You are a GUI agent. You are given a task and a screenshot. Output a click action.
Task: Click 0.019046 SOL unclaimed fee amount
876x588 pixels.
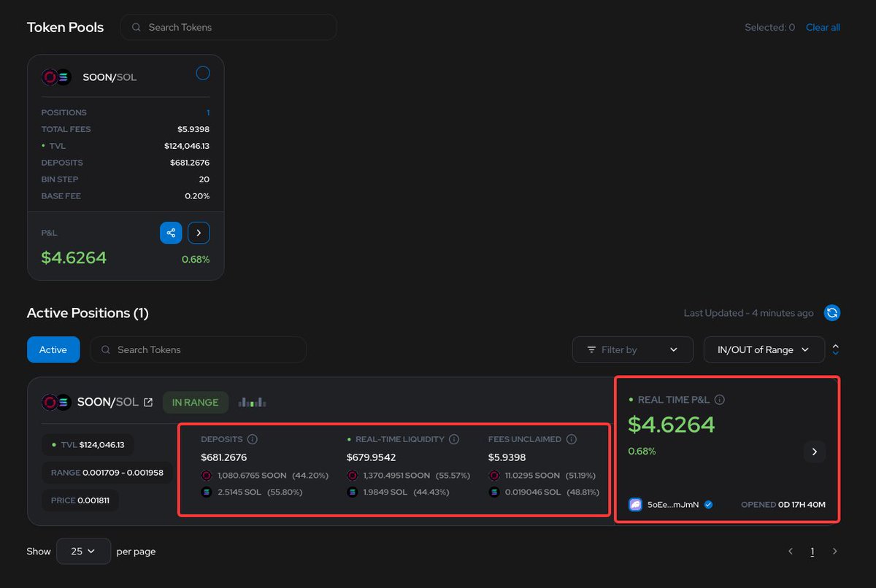533,492
